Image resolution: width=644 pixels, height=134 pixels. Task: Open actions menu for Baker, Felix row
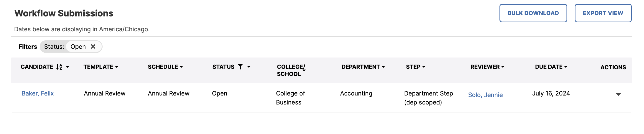pyautogui.click(x=618, y=94)
